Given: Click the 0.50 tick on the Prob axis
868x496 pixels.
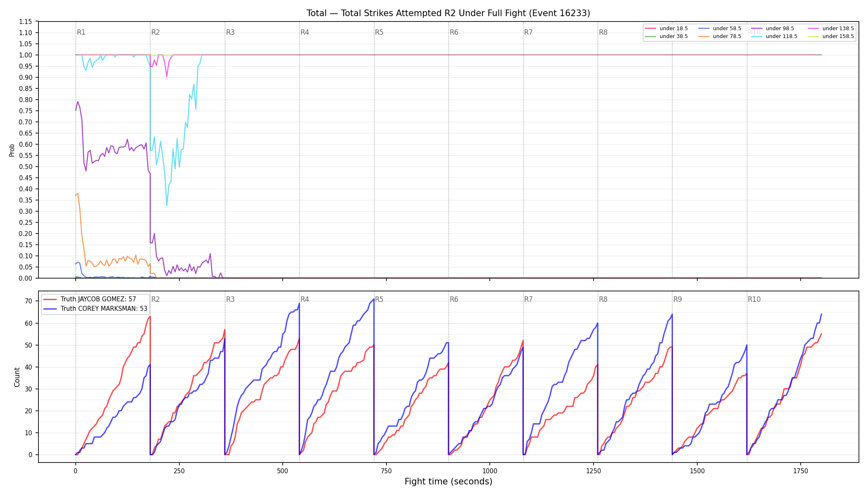Looking at the screenshot, I should tap(26, 167).
